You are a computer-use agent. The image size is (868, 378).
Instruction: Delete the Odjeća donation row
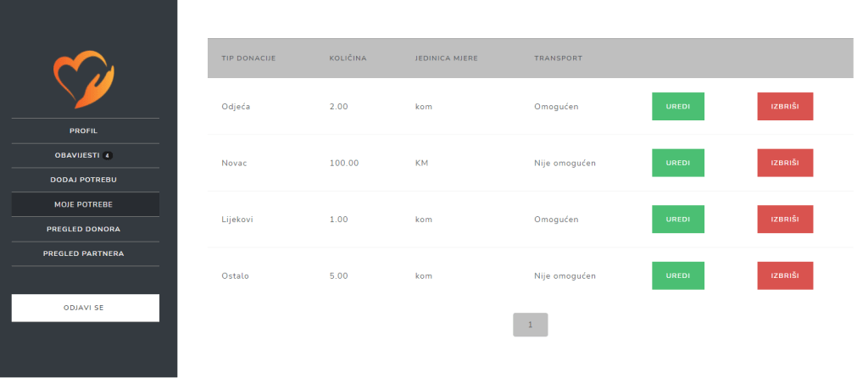point(784,107)
